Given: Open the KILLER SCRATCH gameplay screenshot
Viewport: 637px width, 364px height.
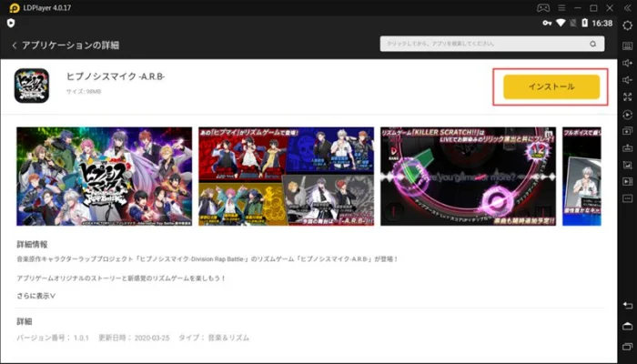Looking at the screenshot, I should coord(469,177).
